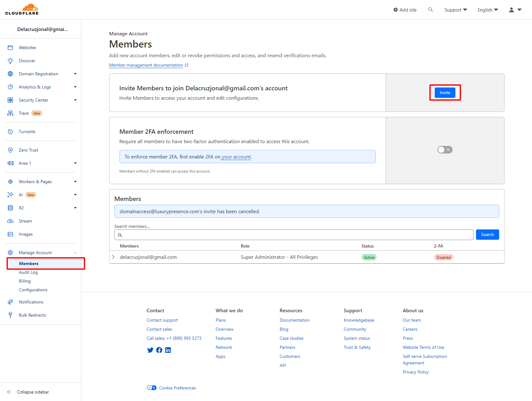Click the Stream icon in the sidebar

(x=10, y=221)
